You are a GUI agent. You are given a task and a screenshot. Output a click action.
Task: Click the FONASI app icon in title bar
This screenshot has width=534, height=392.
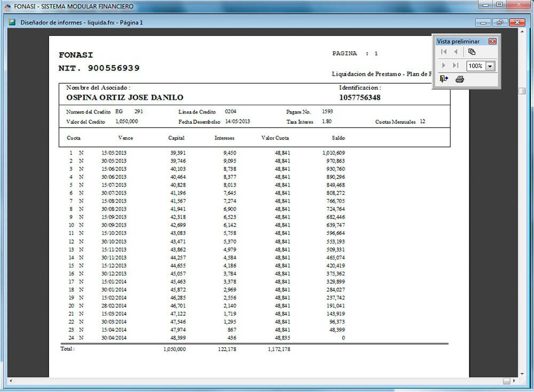6,6
